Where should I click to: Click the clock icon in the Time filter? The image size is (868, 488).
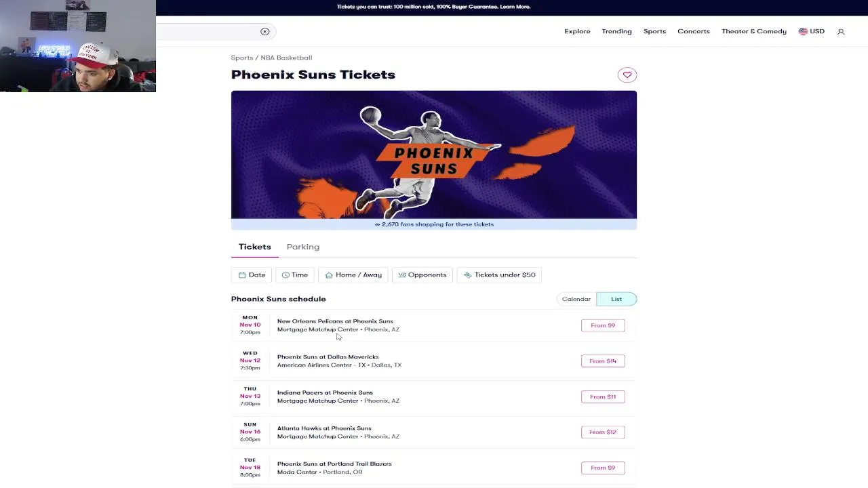tap(285, 275)
